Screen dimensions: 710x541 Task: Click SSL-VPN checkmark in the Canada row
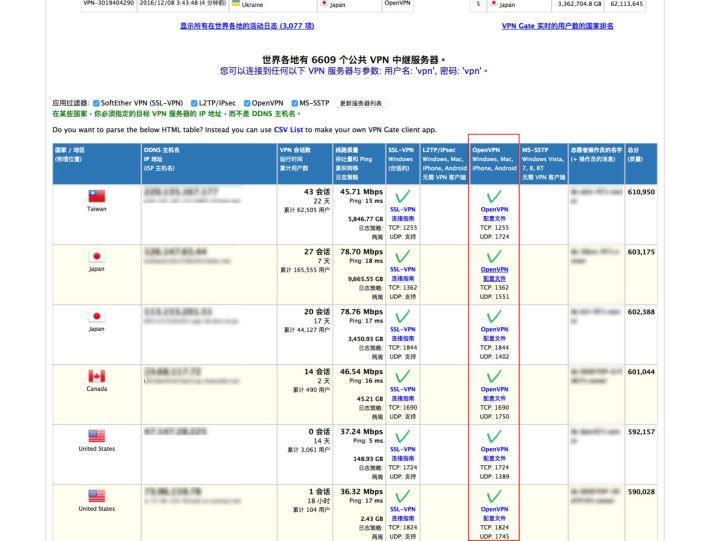tap(403, 376)
